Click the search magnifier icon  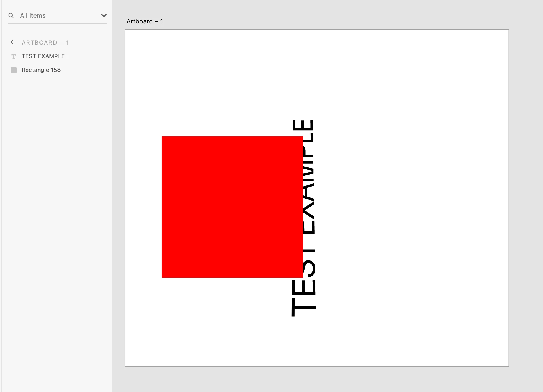click(11, 15)
